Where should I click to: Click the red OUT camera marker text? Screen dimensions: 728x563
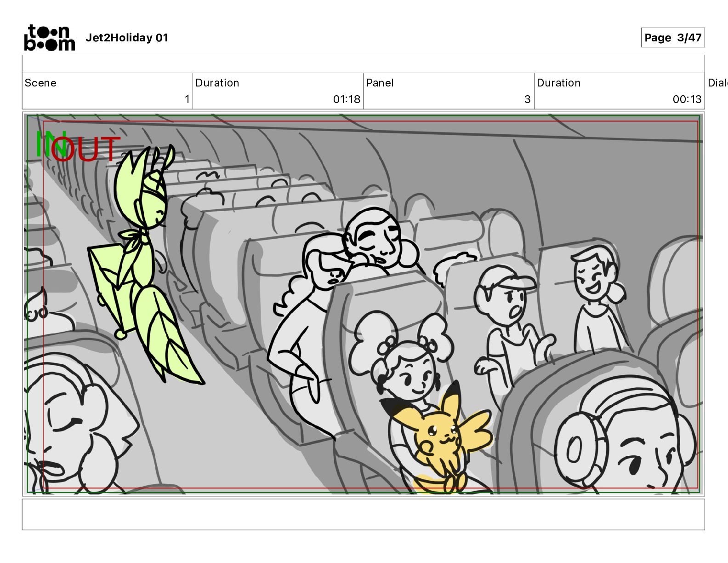coord(86,149)
